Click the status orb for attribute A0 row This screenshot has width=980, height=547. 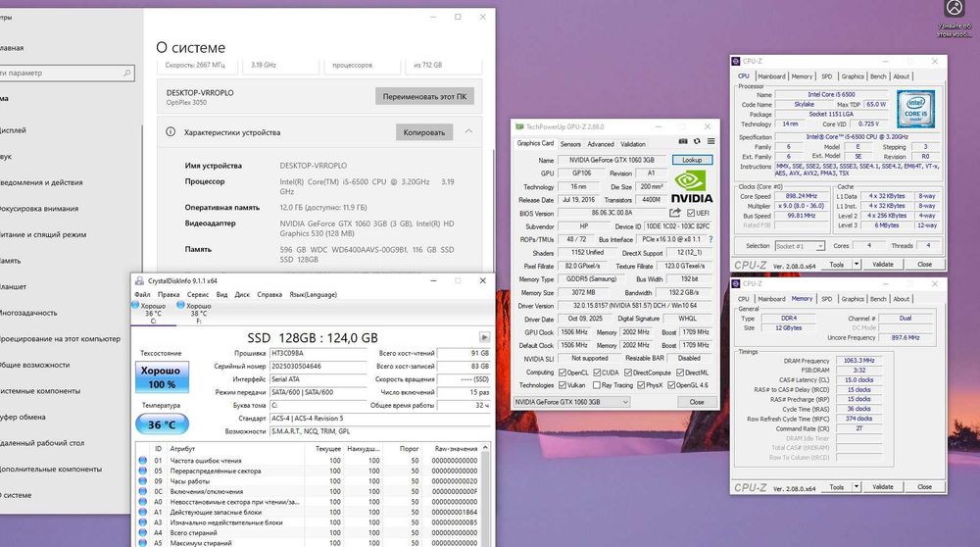[x=142, y=502]
